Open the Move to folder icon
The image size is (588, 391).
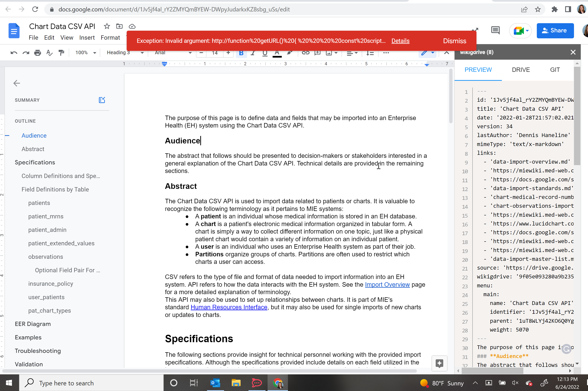pos(119,26)
